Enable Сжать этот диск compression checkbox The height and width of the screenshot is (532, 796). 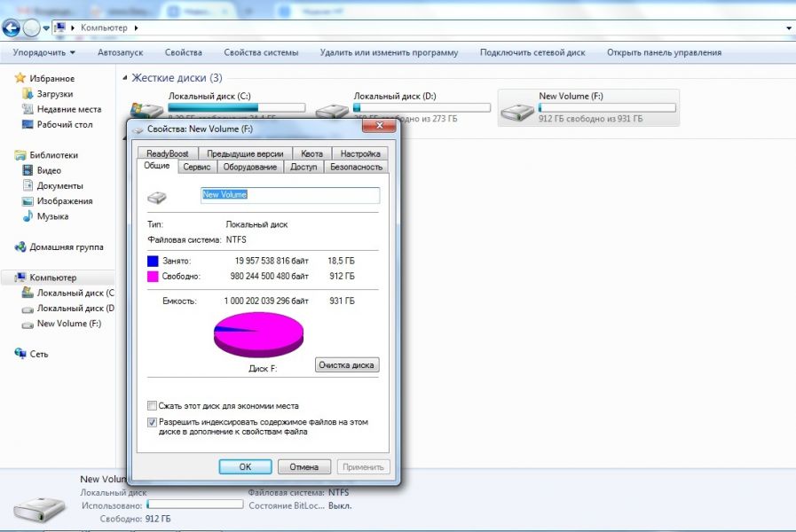(x=153, y=405)
